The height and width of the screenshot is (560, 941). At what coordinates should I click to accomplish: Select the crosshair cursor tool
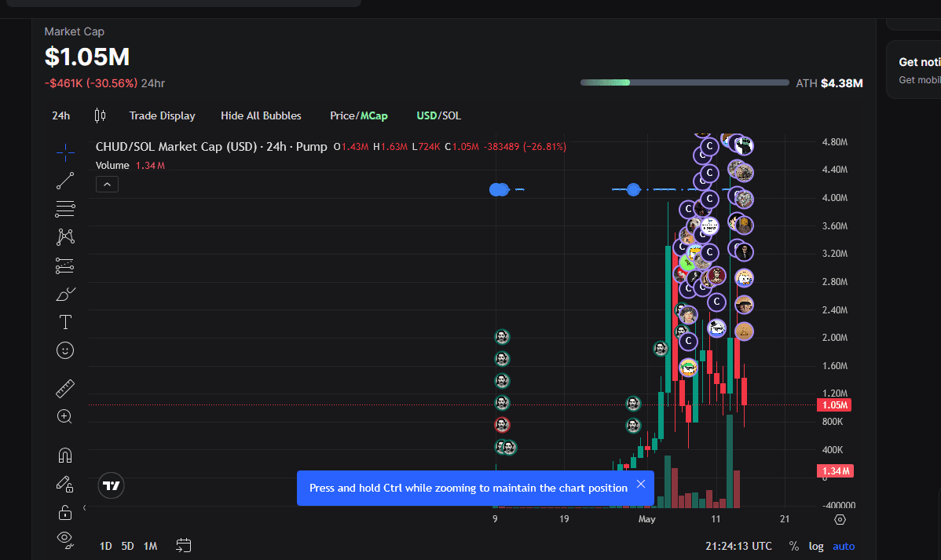65,153
